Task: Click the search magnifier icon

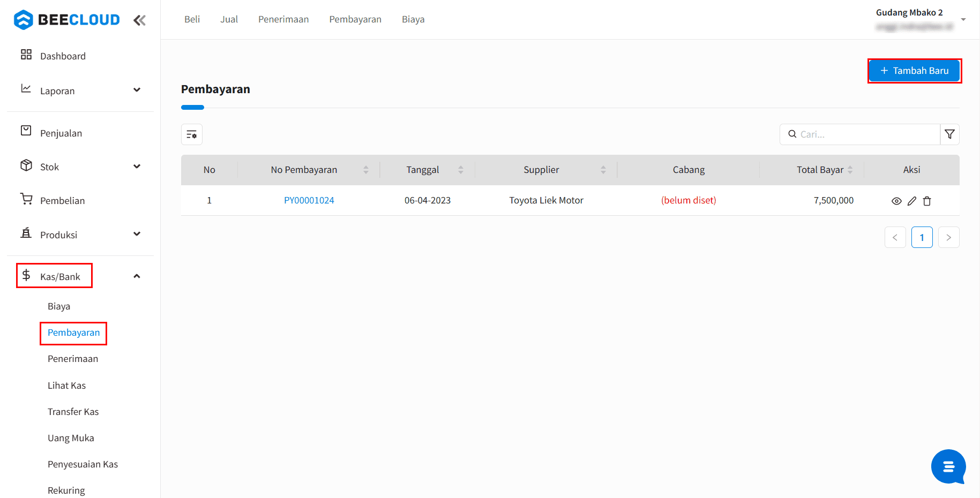Action: click(792, 134)
